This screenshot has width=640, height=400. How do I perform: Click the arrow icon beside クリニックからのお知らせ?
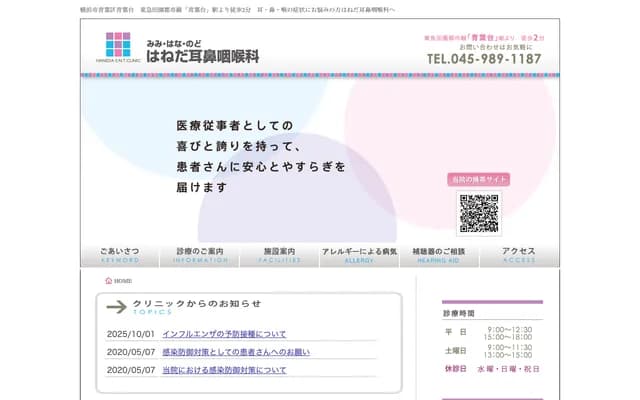point(117,307)
